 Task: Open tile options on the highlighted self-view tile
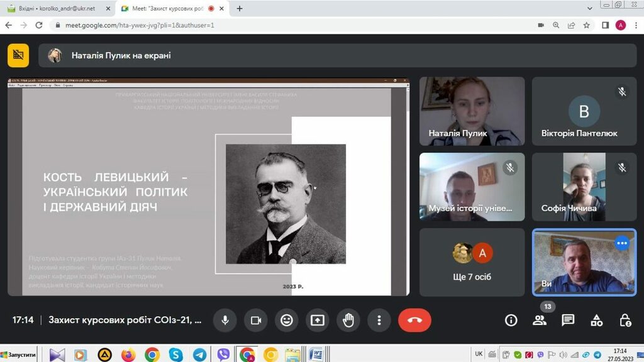622,243
